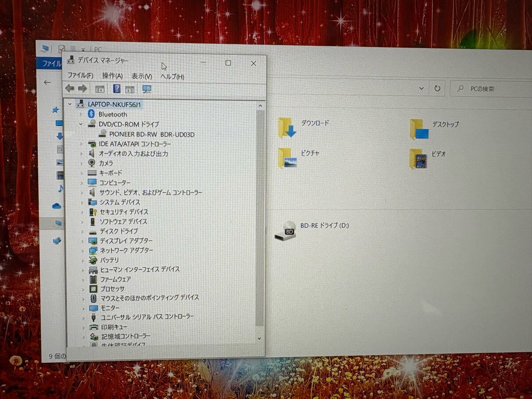Click the show/hide console tree toolbar icon
This screenshot has height=399, width=532.
tap(100, 89)
